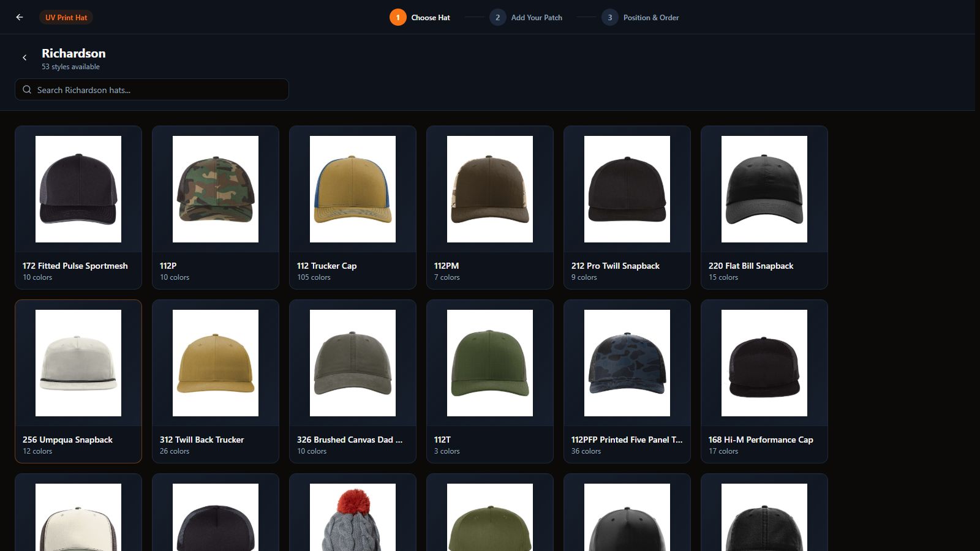Viewport: 980px width, 551px height.
Task: Select the 172 Fitted Pulse Sportmesh image
Action: pos(78,189)
